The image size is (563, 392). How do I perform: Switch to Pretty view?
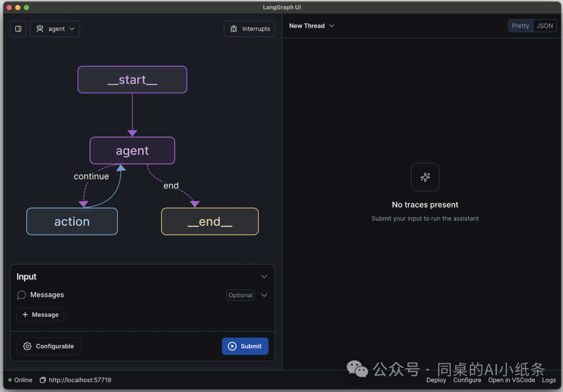[520, 26]
